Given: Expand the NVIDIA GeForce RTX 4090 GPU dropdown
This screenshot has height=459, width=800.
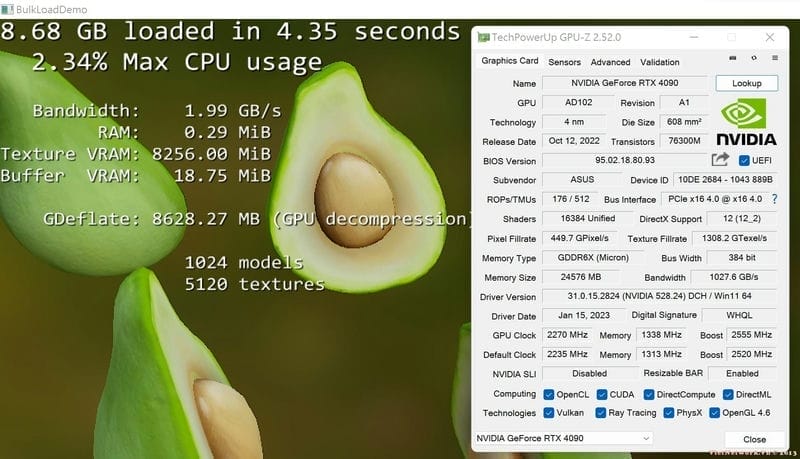Looking at the screenshot, I should [645, 438].
